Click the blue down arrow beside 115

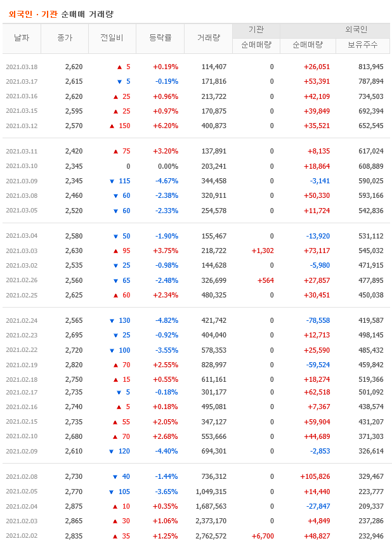[x=112, y=181]
